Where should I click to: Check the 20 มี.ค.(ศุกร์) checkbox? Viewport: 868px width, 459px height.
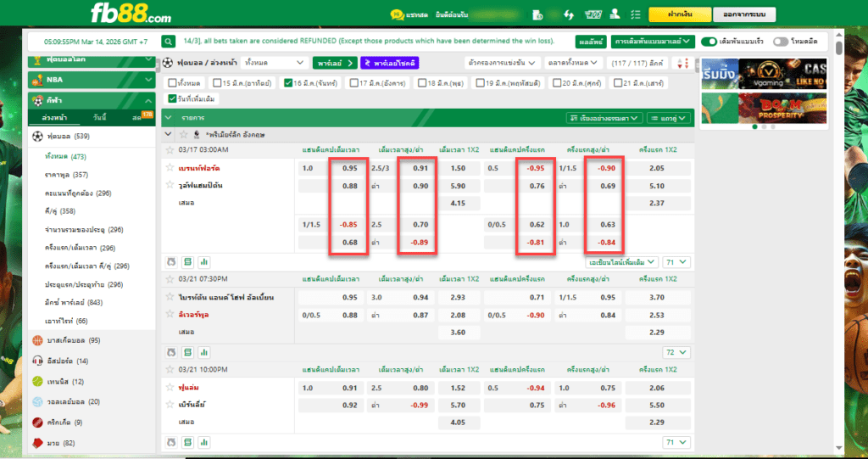click(x=557, y=83)
